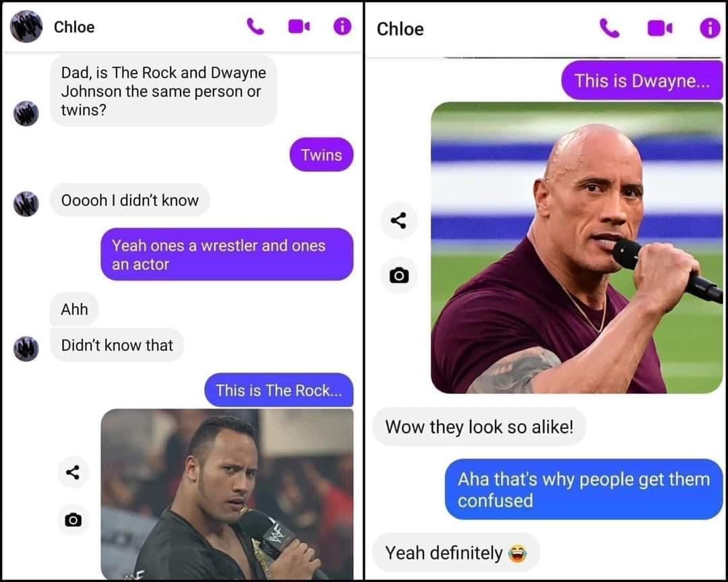Open Chloe's scribbled profile avatar in header

coord(26,26)
